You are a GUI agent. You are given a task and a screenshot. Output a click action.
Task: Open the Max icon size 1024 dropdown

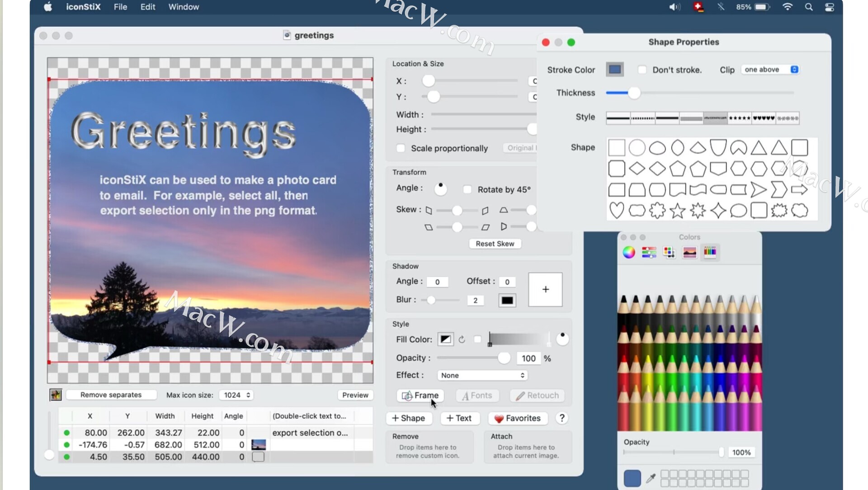point(236,395)
